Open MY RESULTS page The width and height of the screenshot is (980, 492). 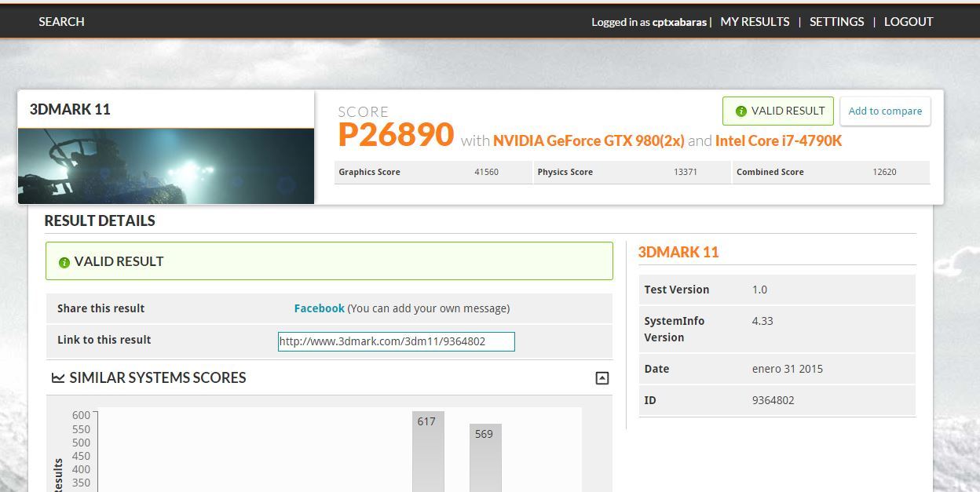click(755, 22)
